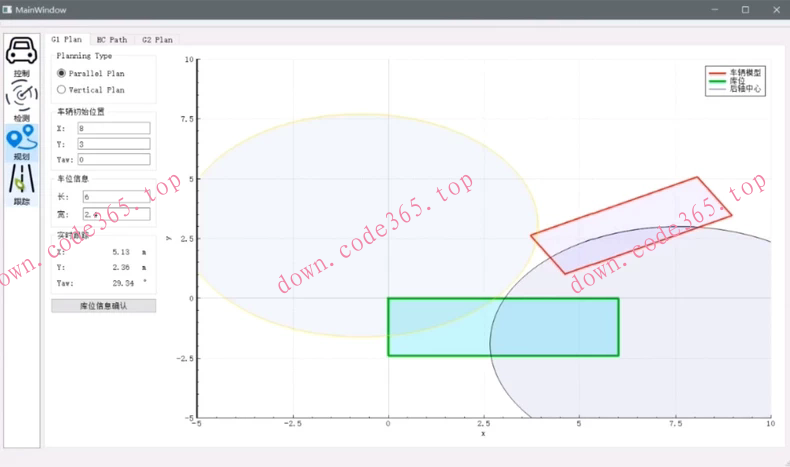Minimize the MainWindow window
790x467 pixels.
click(714, 10)
